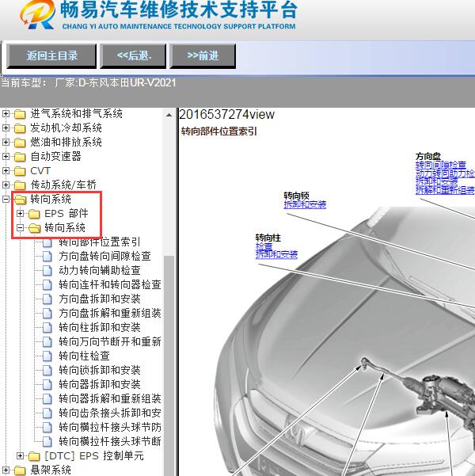Select the 悬架系统 folder icon
Viewport: 475px width, 476px height.
[20, 470]
